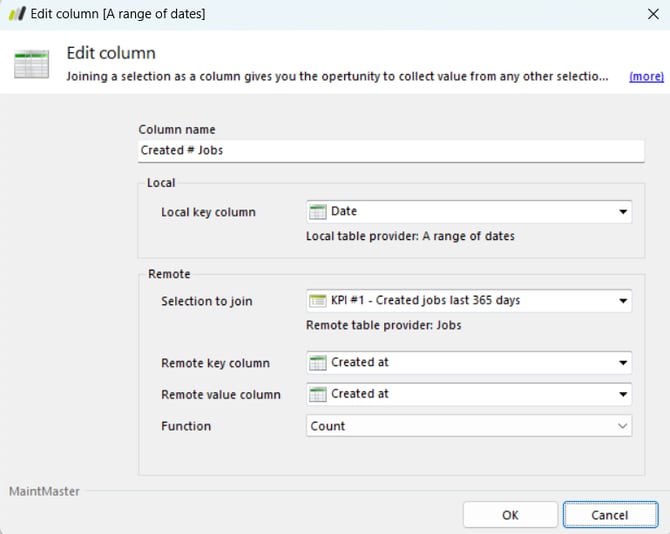670x534 pixels.
Task: Click the Remote value column table icon
Action: tap(318, 395)
